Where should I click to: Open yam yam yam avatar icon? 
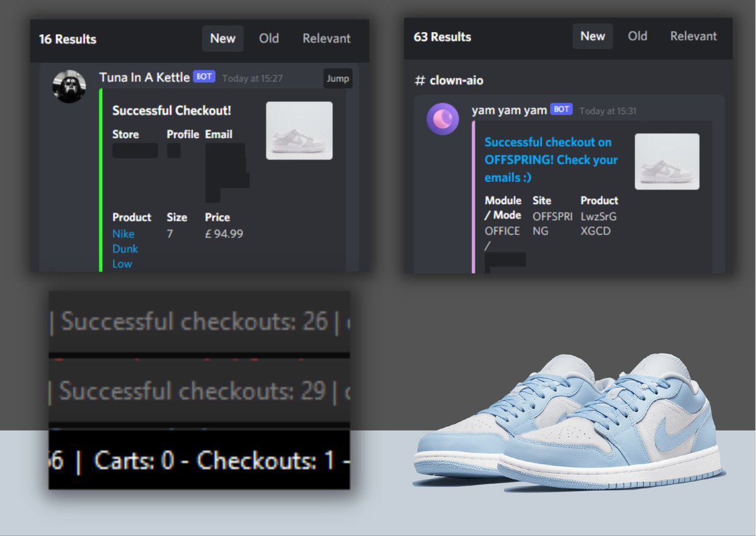pos(443,118)
